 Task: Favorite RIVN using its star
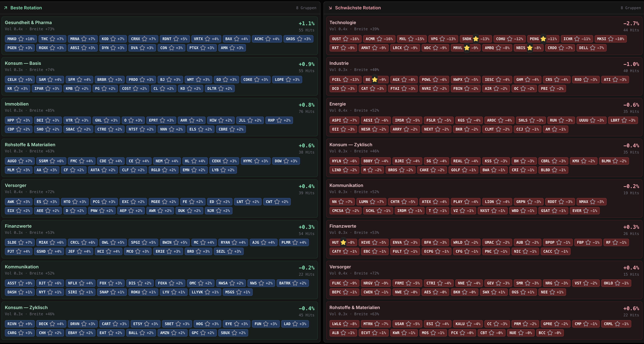(x=21, y=324)
